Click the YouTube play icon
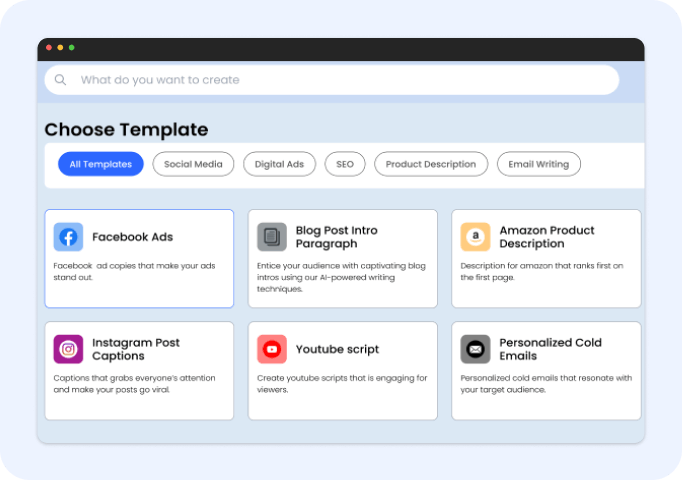This screenshot has height=480, width=682. (x=272, y=349)
